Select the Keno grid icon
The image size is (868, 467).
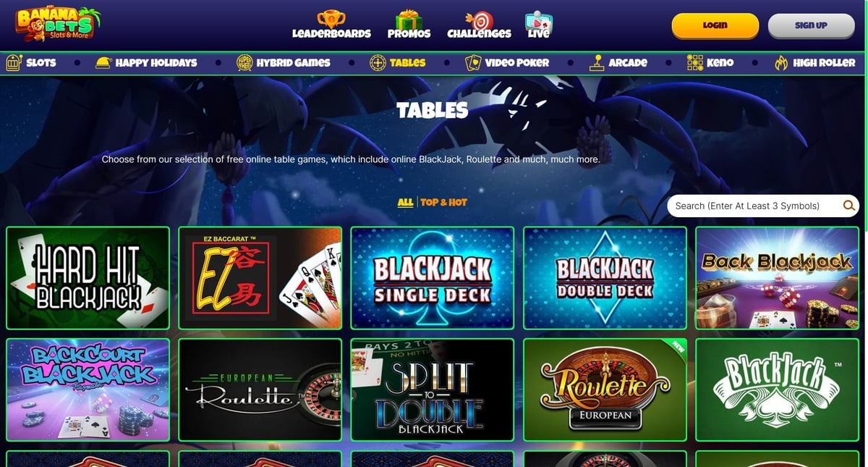click(694, 63)
